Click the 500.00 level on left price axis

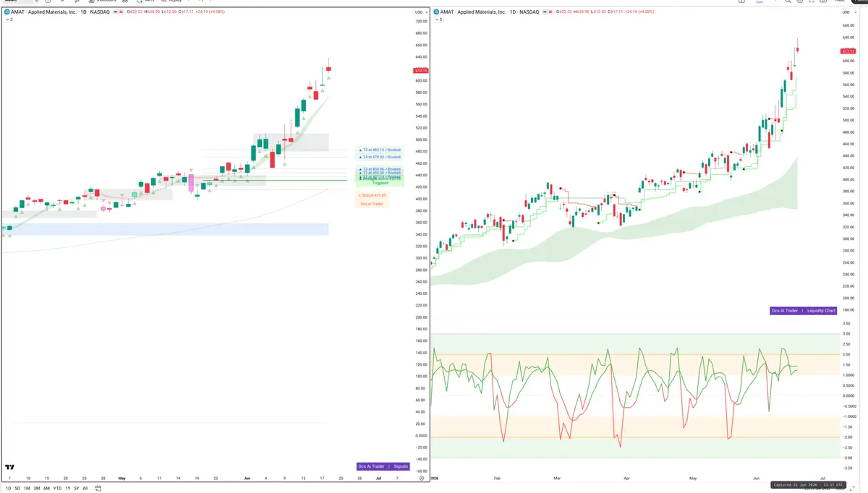pos(421,140)
